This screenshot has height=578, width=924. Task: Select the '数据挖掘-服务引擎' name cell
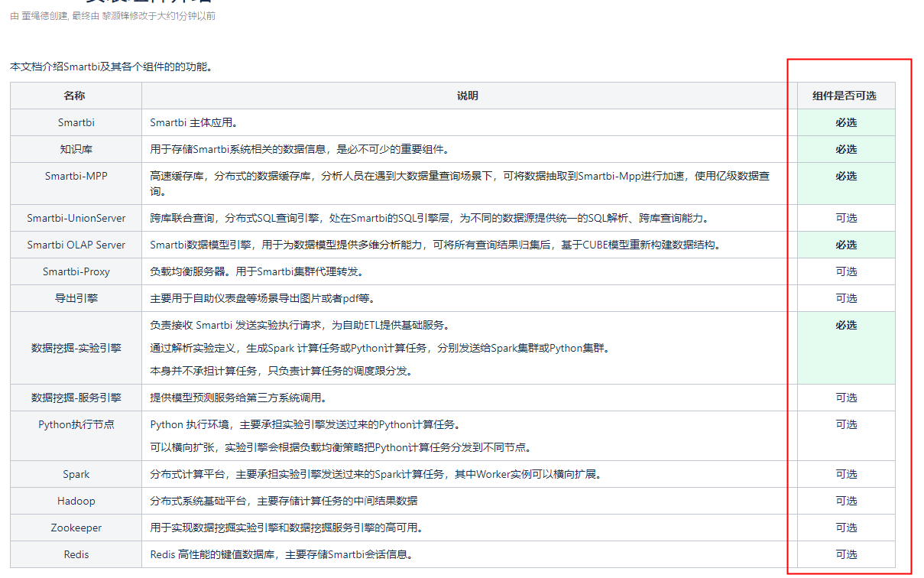tap(76, 398)
